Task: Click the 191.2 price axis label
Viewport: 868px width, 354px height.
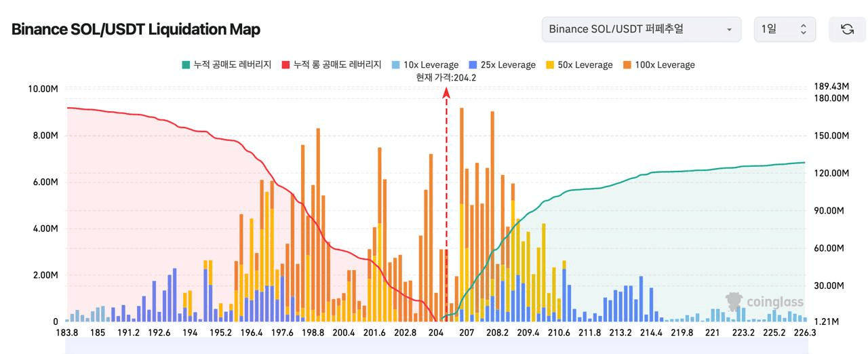Action: click(128, 333)
